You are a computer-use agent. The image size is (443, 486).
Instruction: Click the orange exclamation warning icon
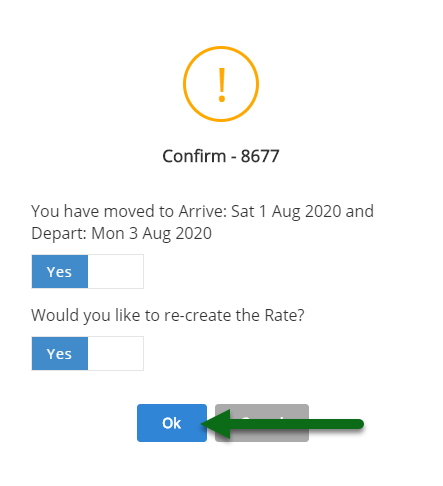pos(221,84)
